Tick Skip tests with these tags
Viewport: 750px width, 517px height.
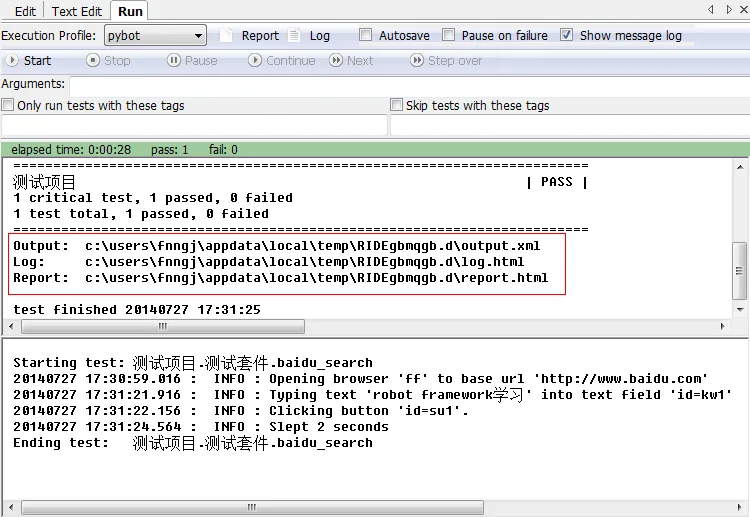tap(397, 105)
